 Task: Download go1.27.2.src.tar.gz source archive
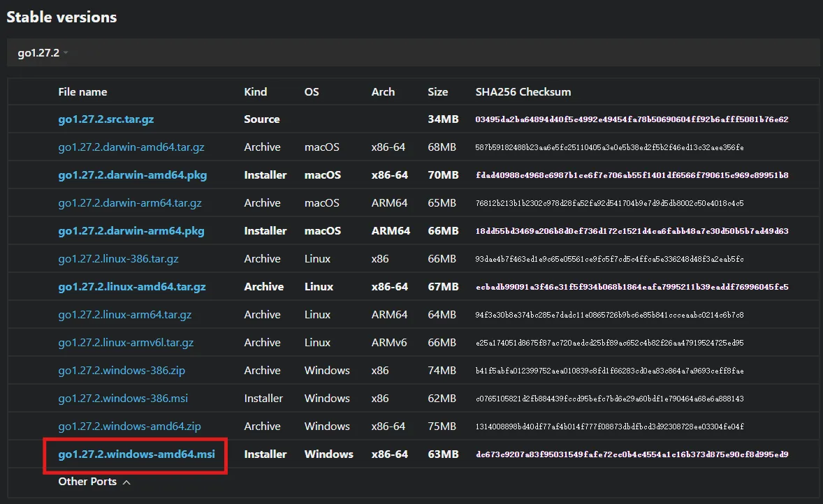[106, 119]
